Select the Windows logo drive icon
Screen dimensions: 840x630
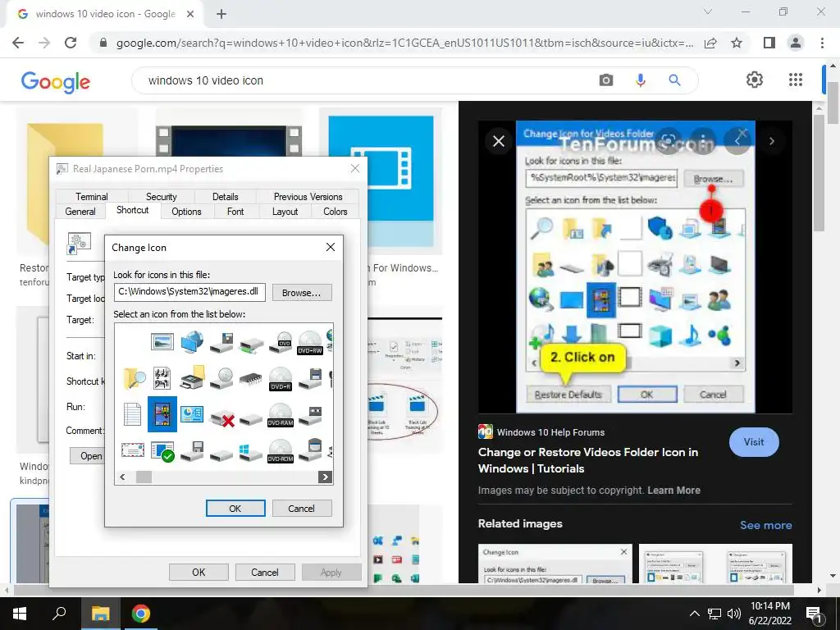pyautogui.click(x=250, y=453)
